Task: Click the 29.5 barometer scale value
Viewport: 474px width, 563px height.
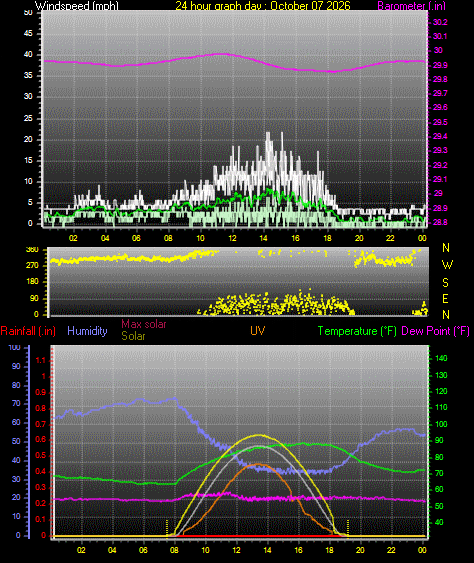Action: 440,122
